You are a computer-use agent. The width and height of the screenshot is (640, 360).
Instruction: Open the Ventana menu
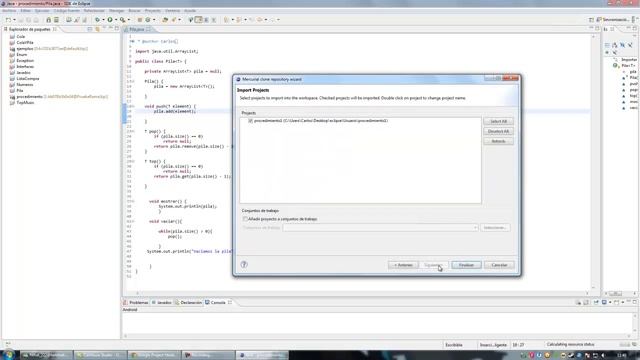coord(172,11)
